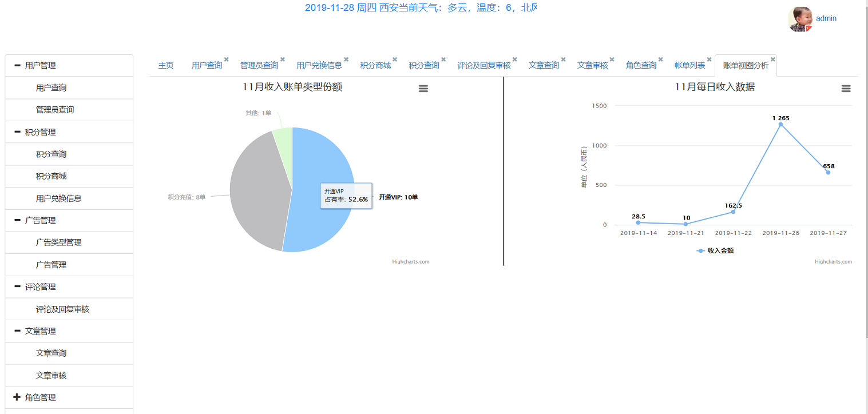Open the pie chart hamburger export menu
The image size is (868, 414).
(x=423, y=89)
